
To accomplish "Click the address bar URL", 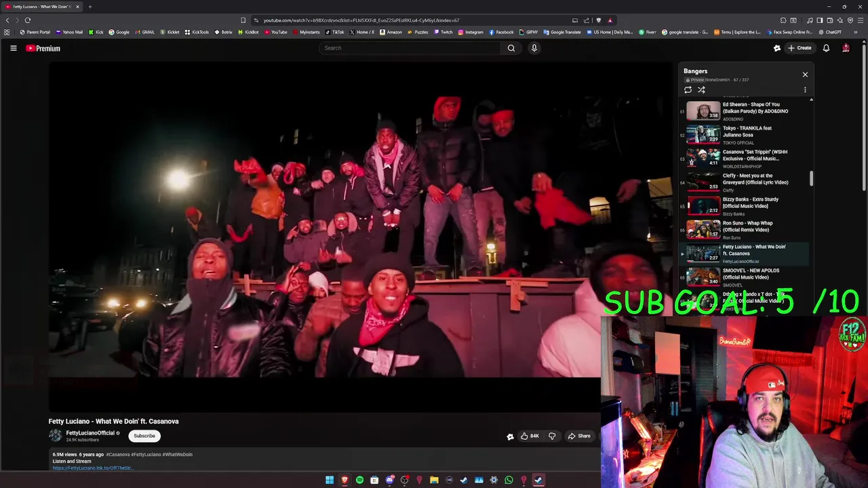I will pos(361,20).
